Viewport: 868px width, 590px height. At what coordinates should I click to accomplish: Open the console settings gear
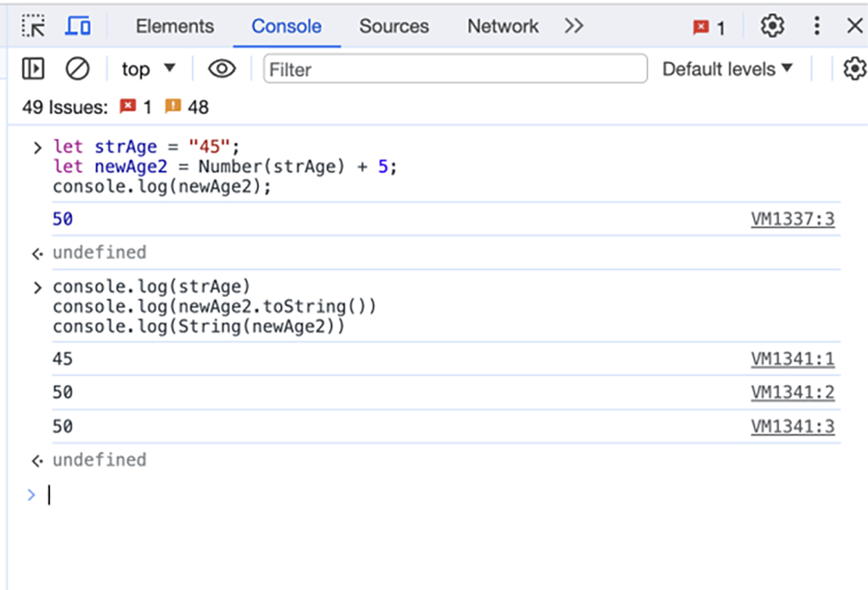click(x=854, y=69)
